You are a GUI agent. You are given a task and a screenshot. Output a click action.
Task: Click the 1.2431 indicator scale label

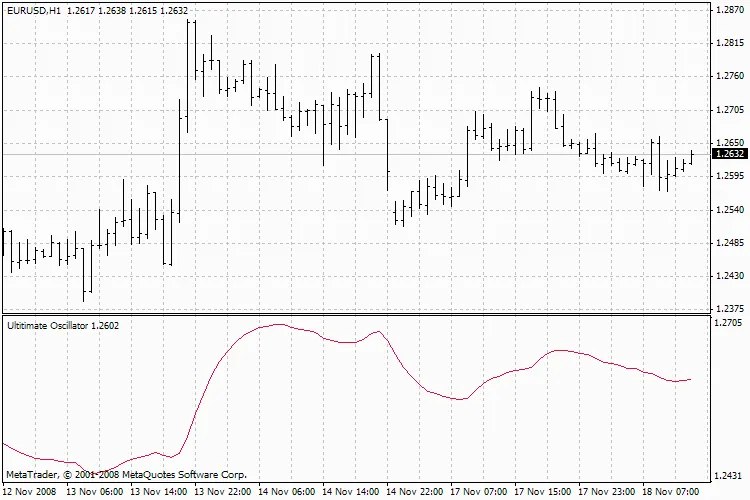pyautogui.click(x=728, y=476)
